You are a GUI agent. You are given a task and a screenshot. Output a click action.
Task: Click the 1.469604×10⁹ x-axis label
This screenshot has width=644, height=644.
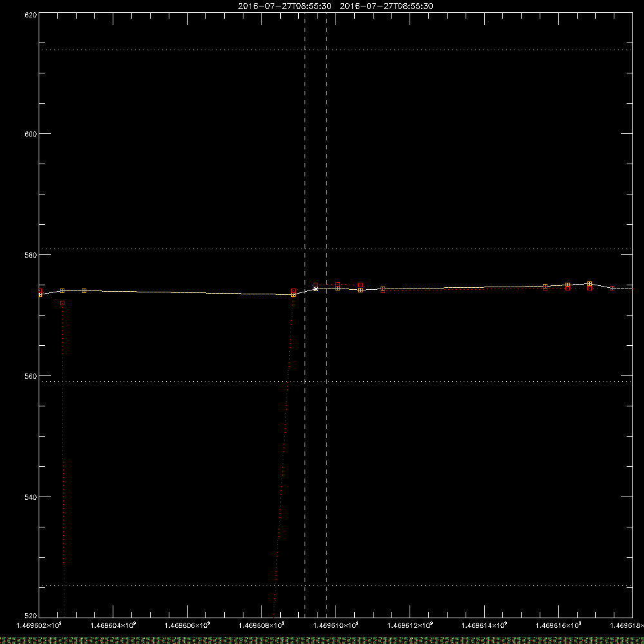coord(113,625)
